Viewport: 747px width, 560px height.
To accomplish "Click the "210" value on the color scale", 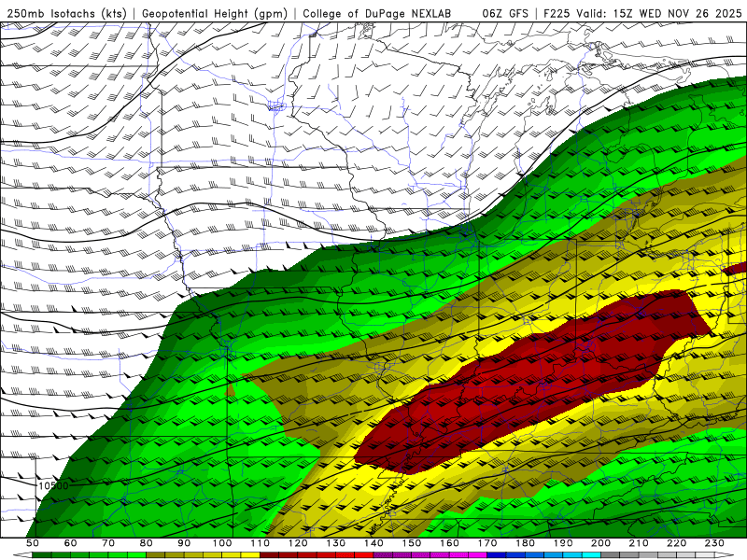I will coord(639,543).
